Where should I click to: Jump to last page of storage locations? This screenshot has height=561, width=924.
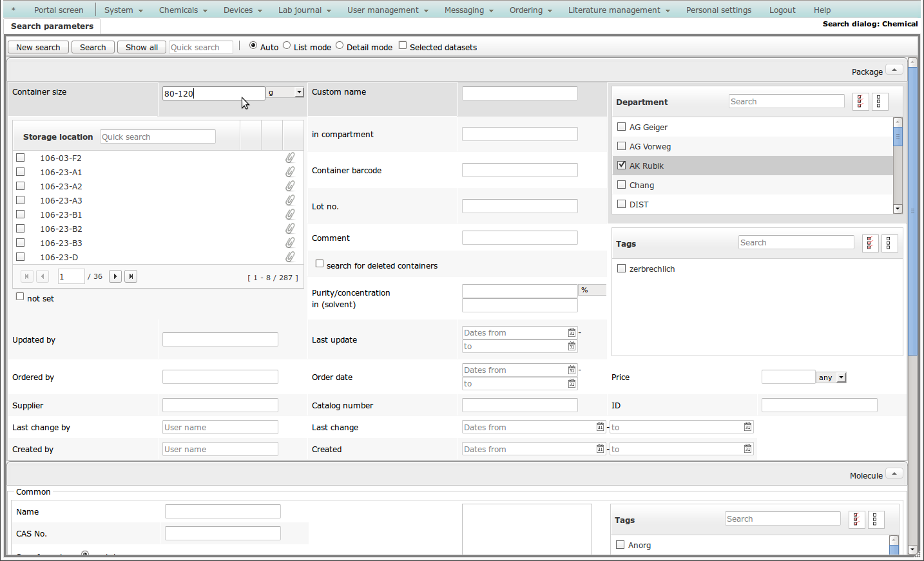point(131,276)
